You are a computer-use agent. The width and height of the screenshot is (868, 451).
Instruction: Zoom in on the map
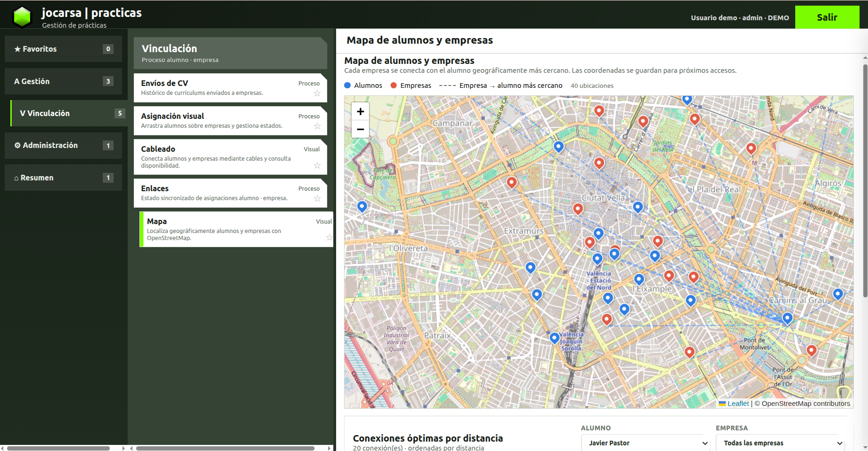(x=360, y=112)
